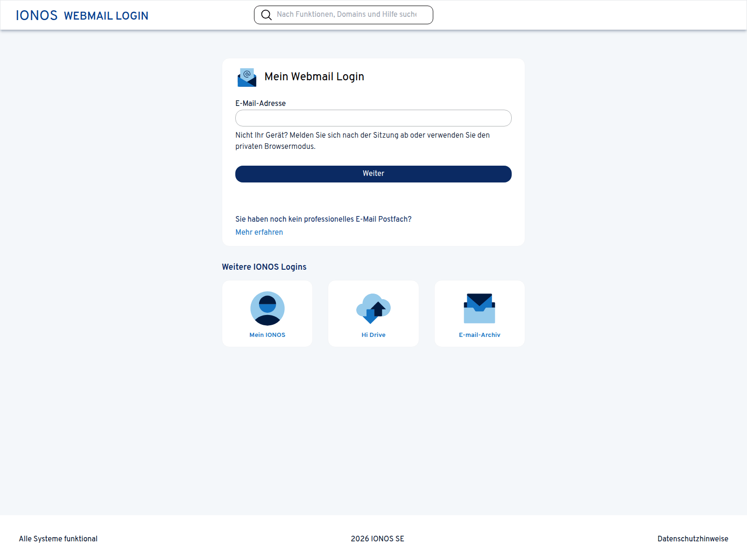Click the E-mail-Archiv envelope icon
The height and width of the screenshot is (560, 747).
click(x=479, y=308)
